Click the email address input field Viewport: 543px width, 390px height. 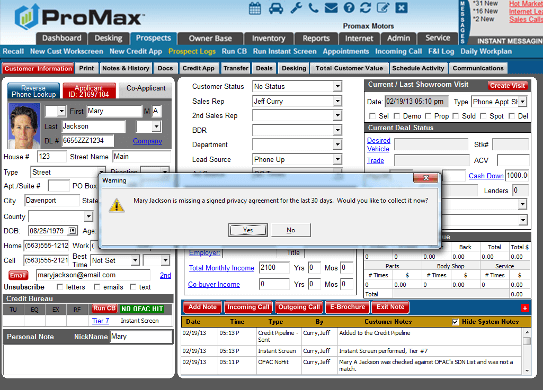point(93,275)
